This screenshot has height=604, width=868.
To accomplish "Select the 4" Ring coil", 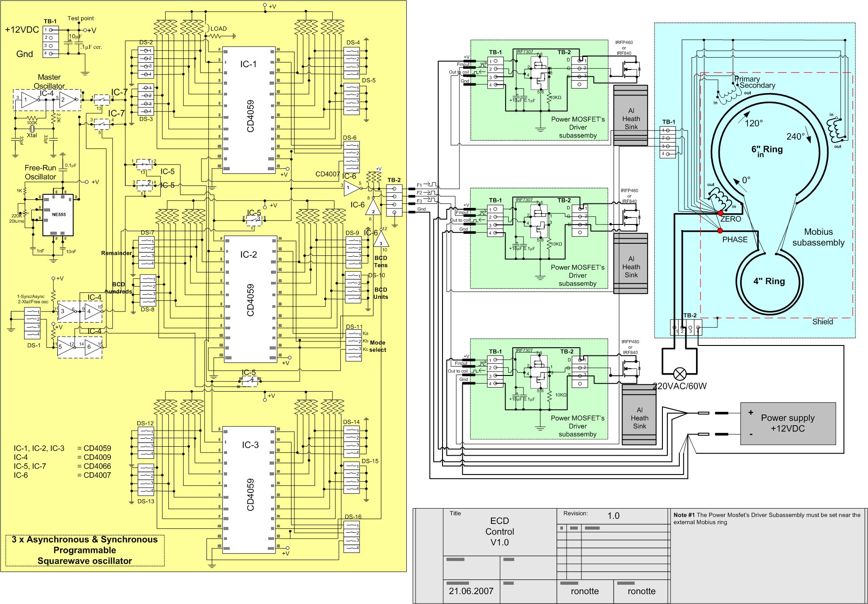I will [x=769, y=281].
